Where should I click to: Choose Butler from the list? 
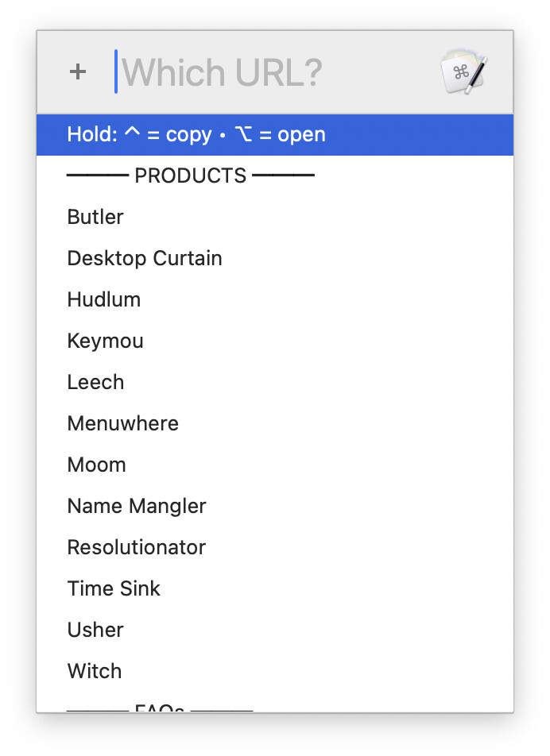[96, 217]
